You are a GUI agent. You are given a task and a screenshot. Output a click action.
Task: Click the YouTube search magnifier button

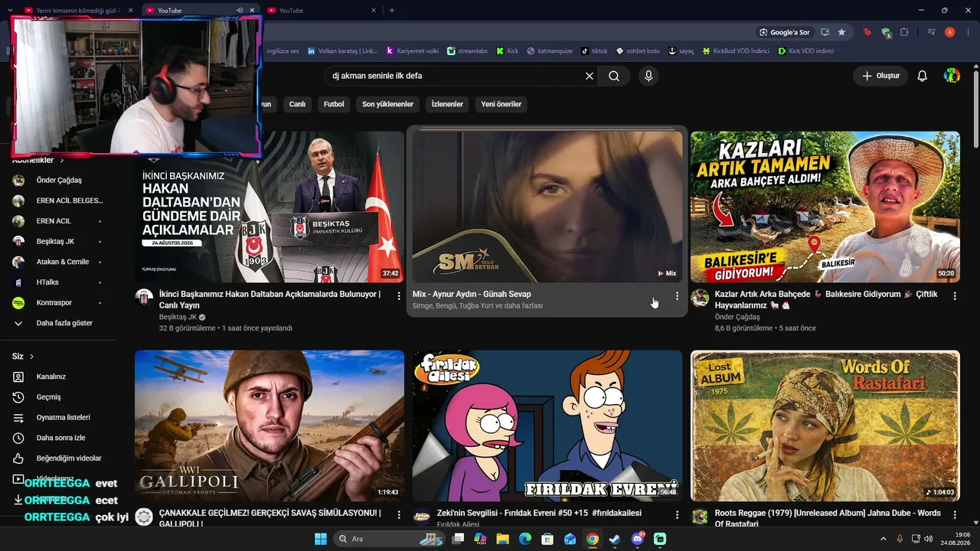pyautogui.click(x=614, y=76)
